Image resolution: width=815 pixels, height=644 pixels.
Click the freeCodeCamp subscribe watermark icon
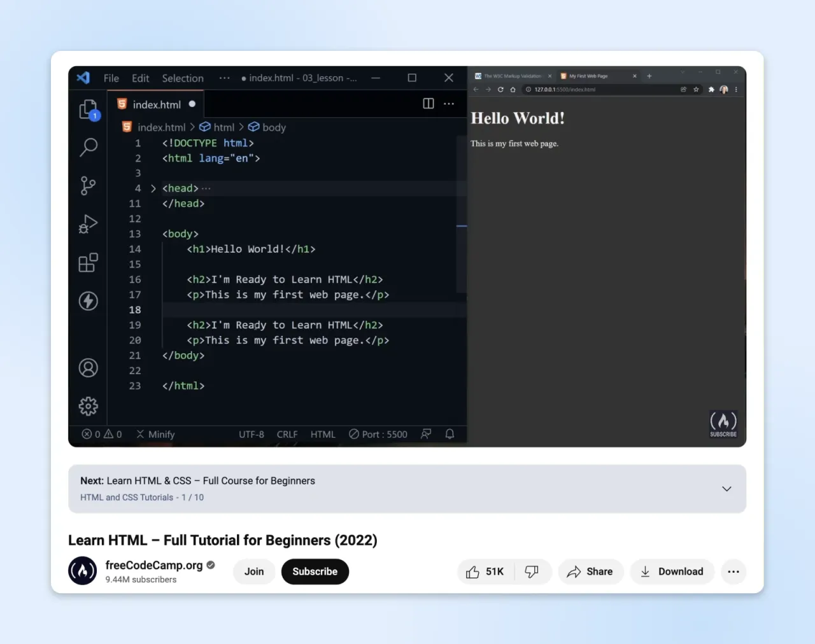point(723,424)
